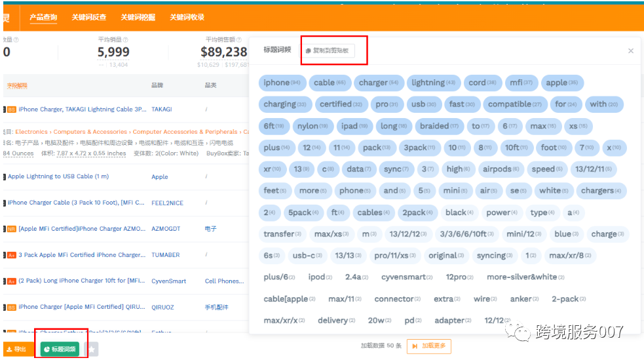Click the 导出 export button
The width and height of the screenshot is (644, 360).
(x=16, y=349)
